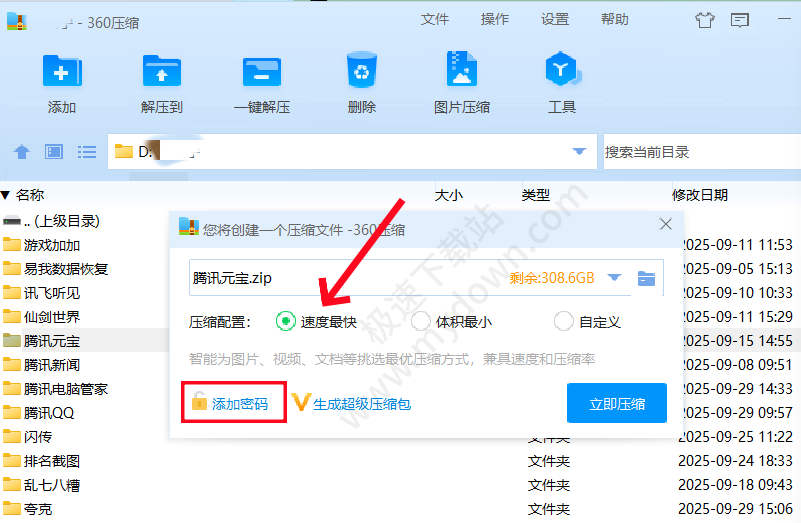Click the 大小 column header
801x523 pixels.
[449, 195]
